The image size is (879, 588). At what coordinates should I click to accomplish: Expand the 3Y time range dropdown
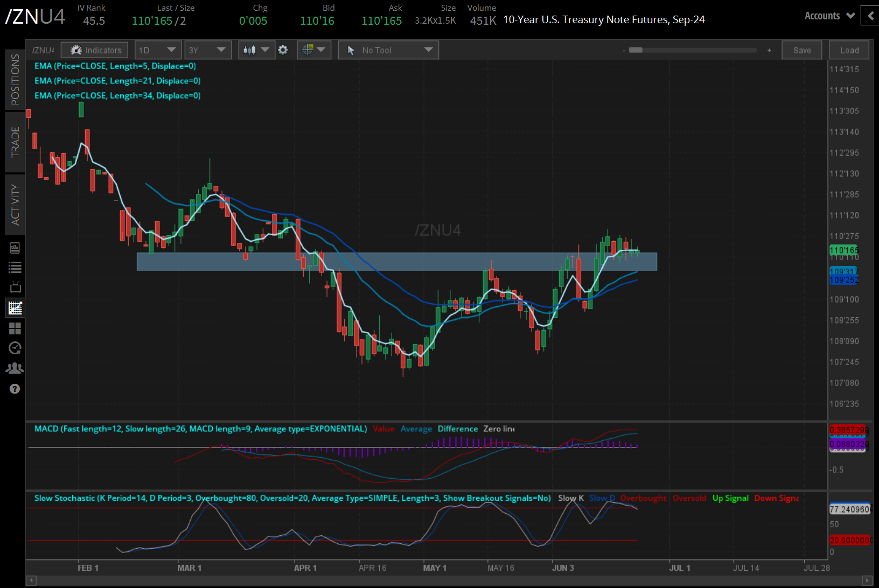coord(208,50)
